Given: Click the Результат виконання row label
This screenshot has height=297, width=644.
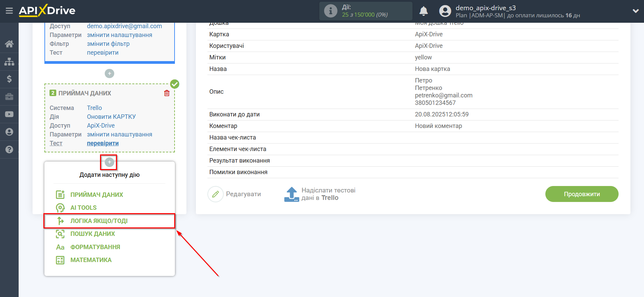Looking at the screenshot, I should point(240,161).
